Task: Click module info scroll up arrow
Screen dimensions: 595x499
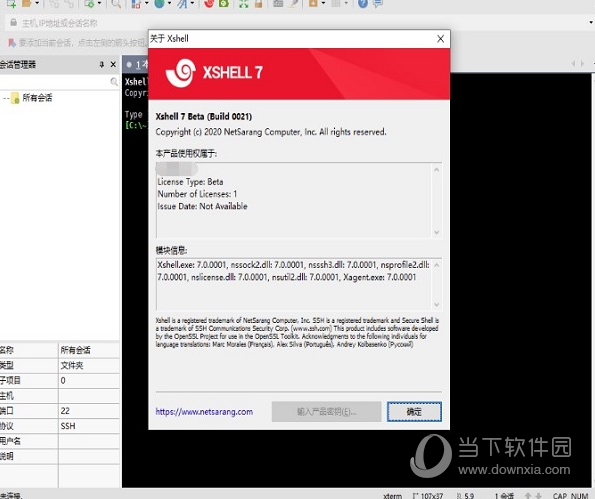Action: click(x=436, y=264)
